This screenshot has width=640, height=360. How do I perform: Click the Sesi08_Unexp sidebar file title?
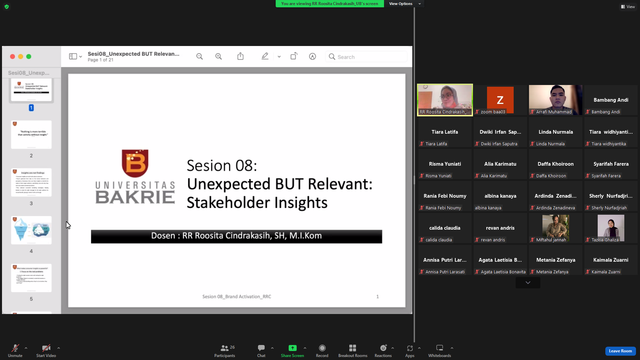pos(29,73)
